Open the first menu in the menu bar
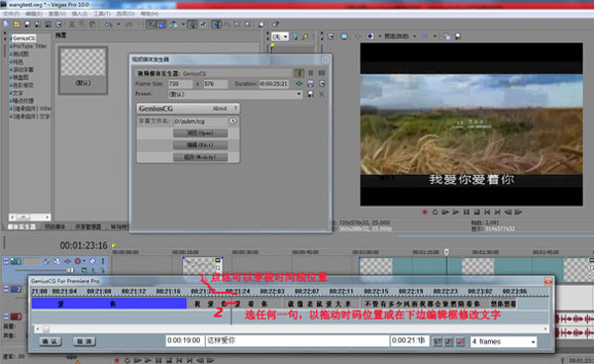 pyautogui.click(x=11, y=14)
